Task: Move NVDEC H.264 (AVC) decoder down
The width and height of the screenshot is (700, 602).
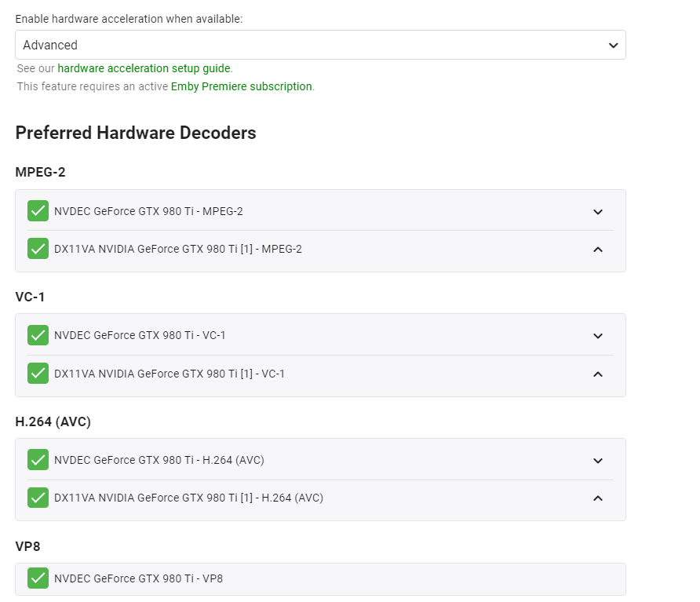Action: coord(598,461)
